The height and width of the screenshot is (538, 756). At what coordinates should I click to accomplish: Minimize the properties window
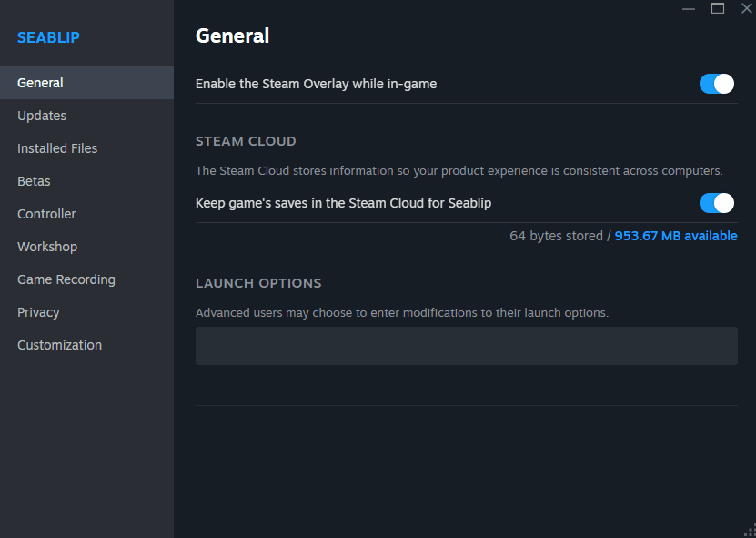pyautogui.click(x=689, y=9)
